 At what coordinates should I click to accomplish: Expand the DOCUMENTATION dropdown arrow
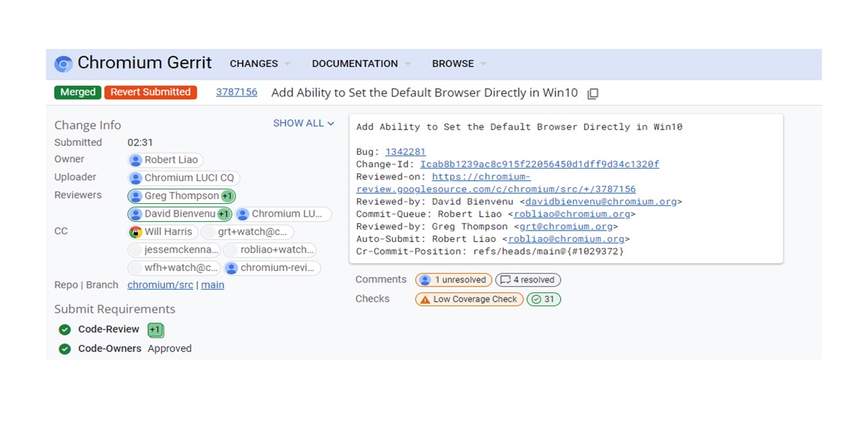407,64
